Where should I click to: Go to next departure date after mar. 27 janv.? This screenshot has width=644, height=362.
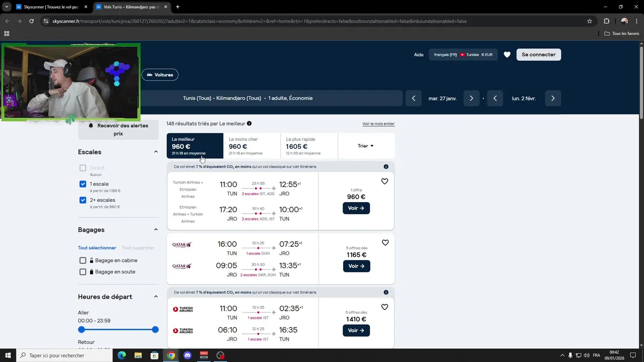click(471, 99)
